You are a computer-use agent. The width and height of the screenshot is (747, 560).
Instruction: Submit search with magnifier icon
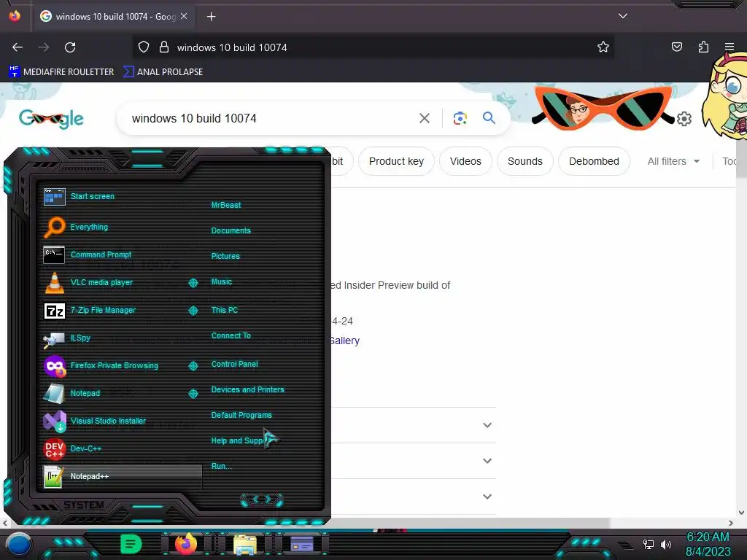[x=489, y=117]
